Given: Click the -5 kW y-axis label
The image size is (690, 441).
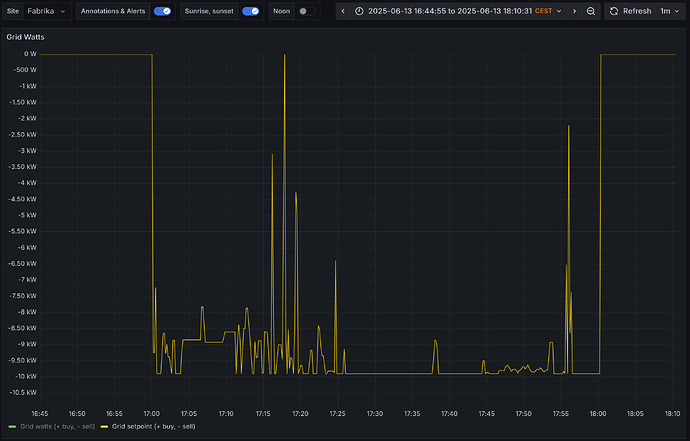Looking at the screenshot, I should [28, 215].
